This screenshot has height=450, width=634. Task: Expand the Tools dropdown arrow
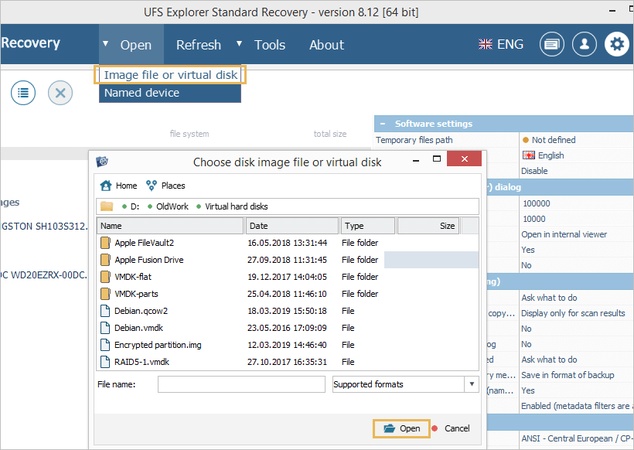click(239, 44)
